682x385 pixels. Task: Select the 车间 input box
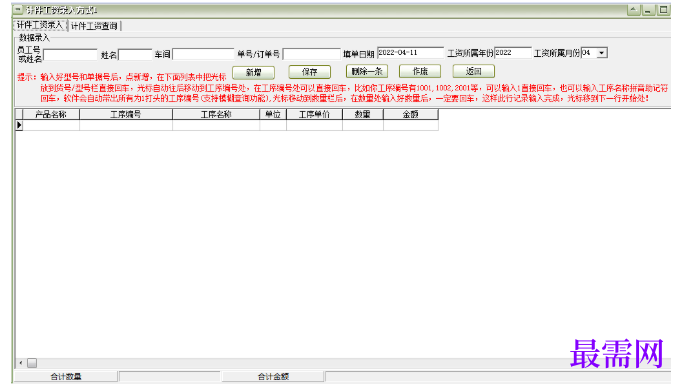coord(203,54)
